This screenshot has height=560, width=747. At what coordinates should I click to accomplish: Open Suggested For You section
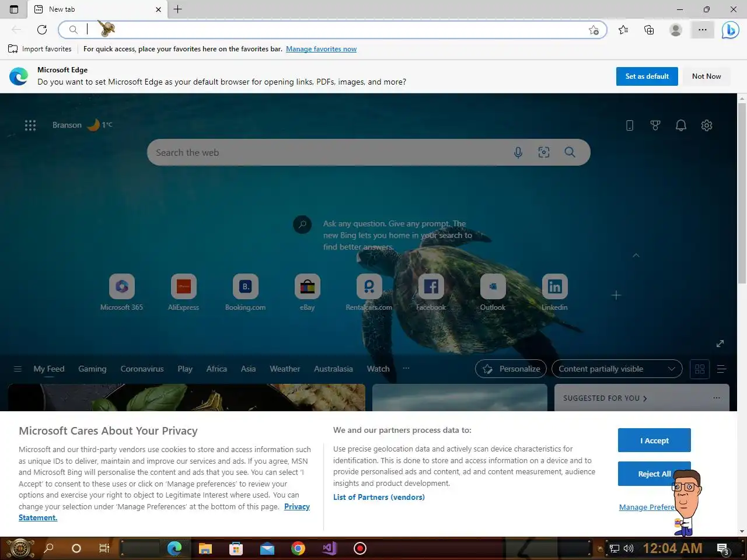[x=605, y=398]
